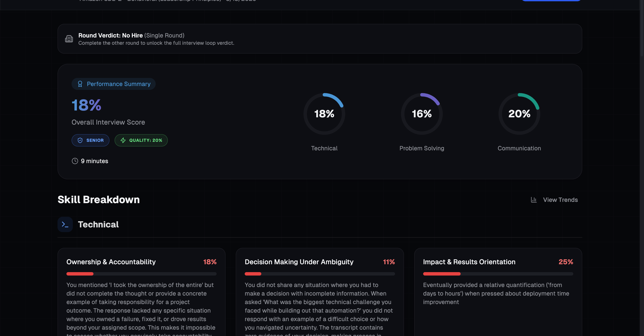Click the Technical 18% circular gauge
Viewport: 644px width, 336px height.
(x=324, y=114)
